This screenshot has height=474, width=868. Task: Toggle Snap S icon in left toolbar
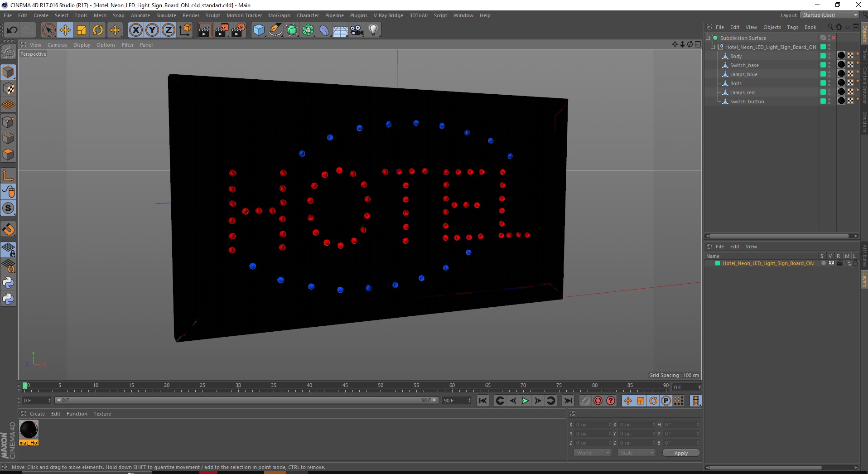coord(8,208)
